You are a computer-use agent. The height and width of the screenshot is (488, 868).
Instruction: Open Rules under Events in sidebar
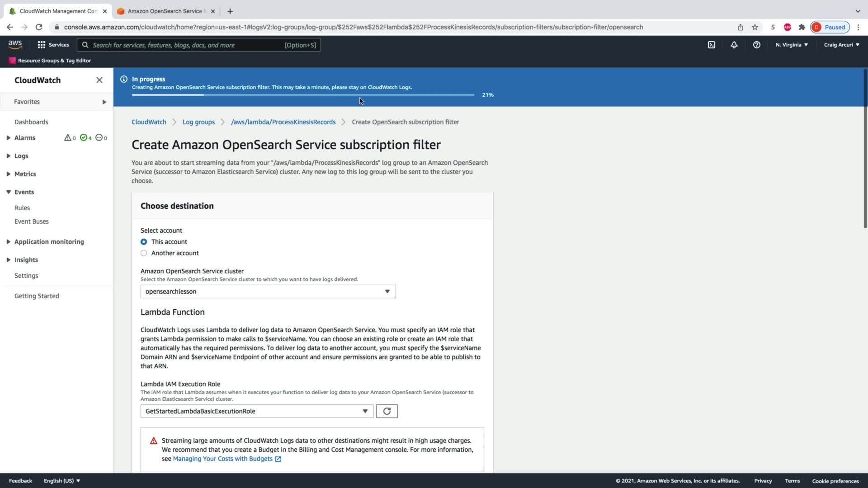22,208
